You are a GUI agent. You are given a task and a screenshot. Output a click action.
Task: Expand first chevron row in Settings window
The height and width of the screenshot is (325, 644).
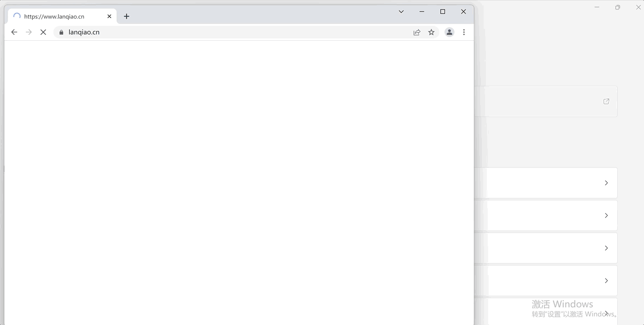(606, 183)
